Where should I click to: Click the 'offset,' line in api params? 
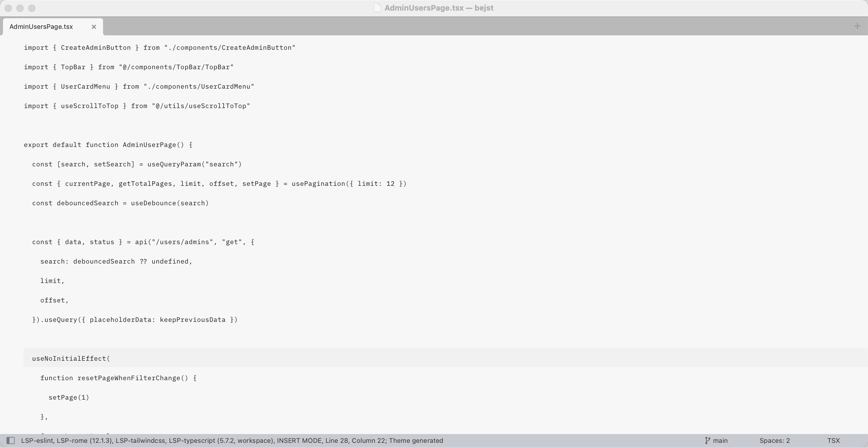tap(54, 300)
